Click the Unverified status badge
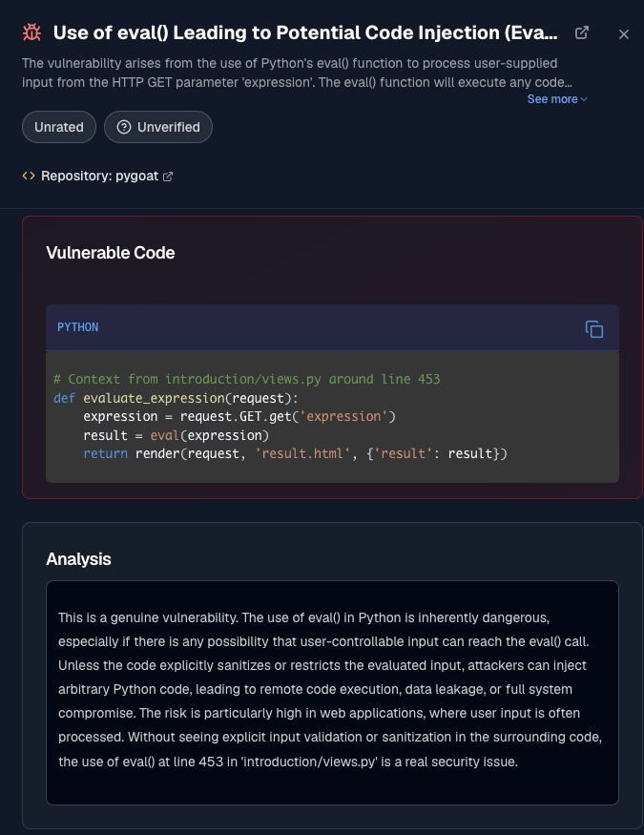Image resolution: width=644 pixels, height=835 pixels. (158, 127)
